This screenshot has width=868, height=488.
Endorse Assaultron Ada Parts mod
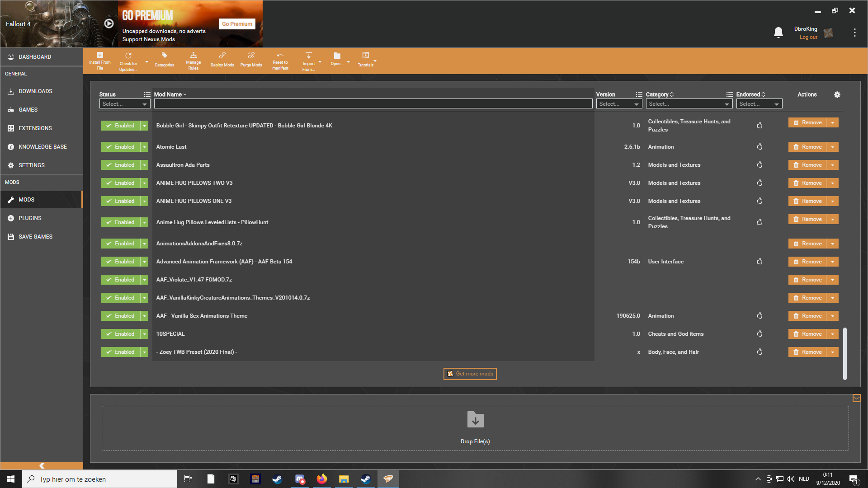click(759, 164)
